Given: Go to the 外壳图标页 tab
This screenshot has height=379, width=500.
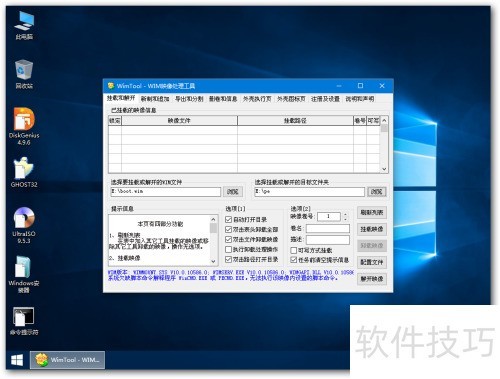Looking at the screenshot, I should coord(291,99).
